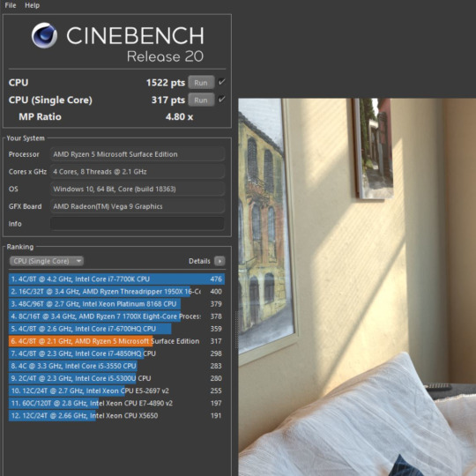
Task: Select ranking row Xeon CPU E5-2697 v2
Action: [117, 390]
